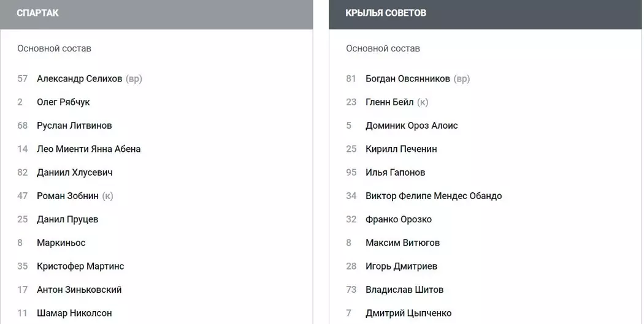Select captain Гленн Бейл
Screen dimensions: 644x324
coord(389,102)
